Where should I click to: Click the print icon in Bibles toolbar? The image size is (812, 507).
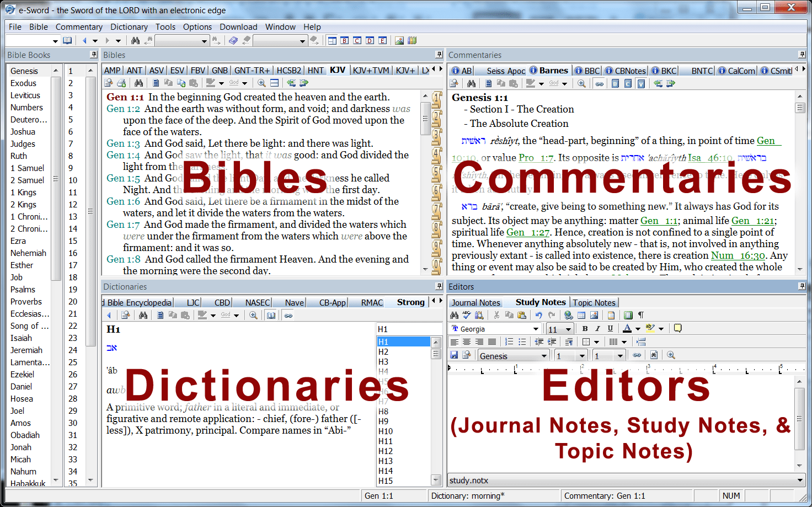[x=121, y=83]
